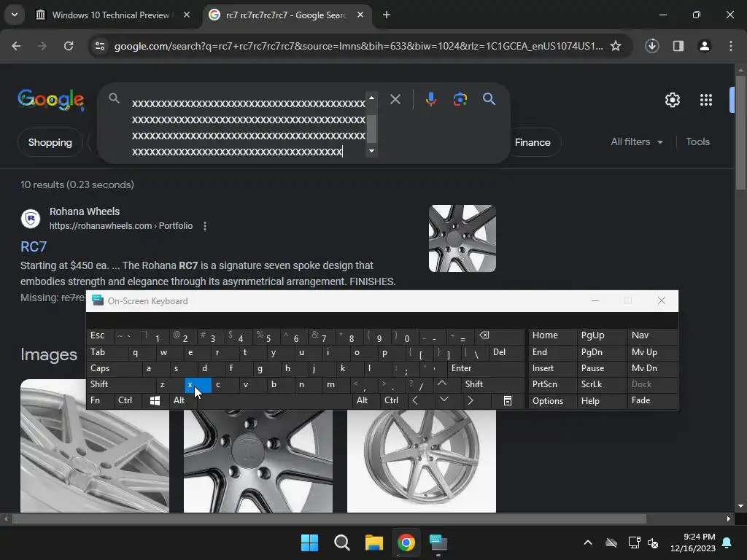Open Chrome downloads icon
Screen dimensions: 747x560
point(651,46)
